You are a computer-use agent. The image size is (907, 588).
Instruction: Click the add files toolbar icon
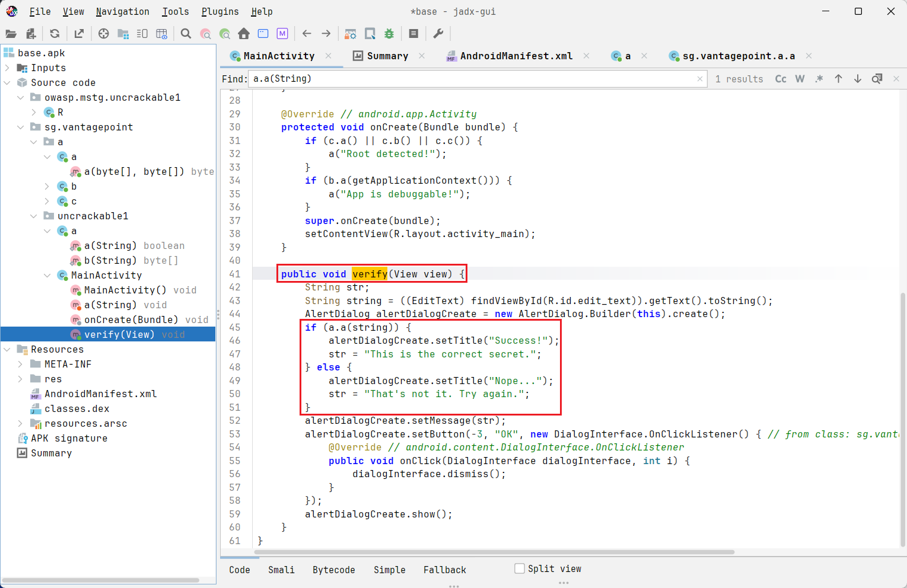(x=31, y=34)
